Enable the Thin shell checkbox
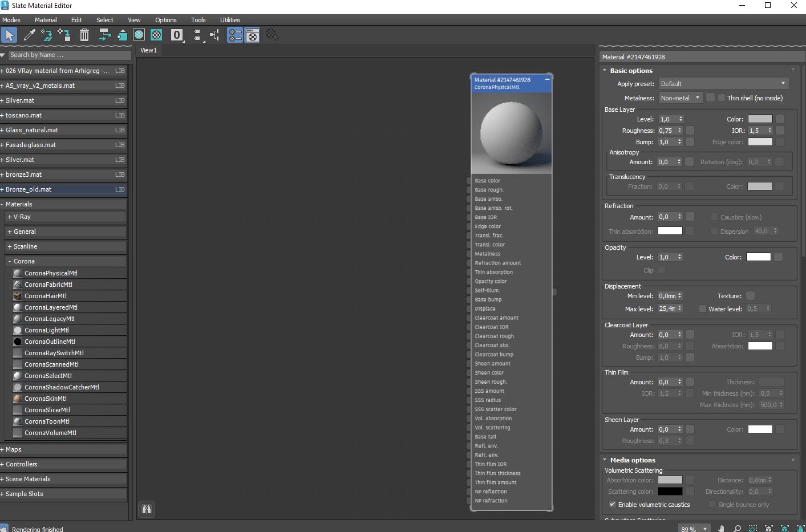This screenshot has width=806, height=532. tap(722, 98)
